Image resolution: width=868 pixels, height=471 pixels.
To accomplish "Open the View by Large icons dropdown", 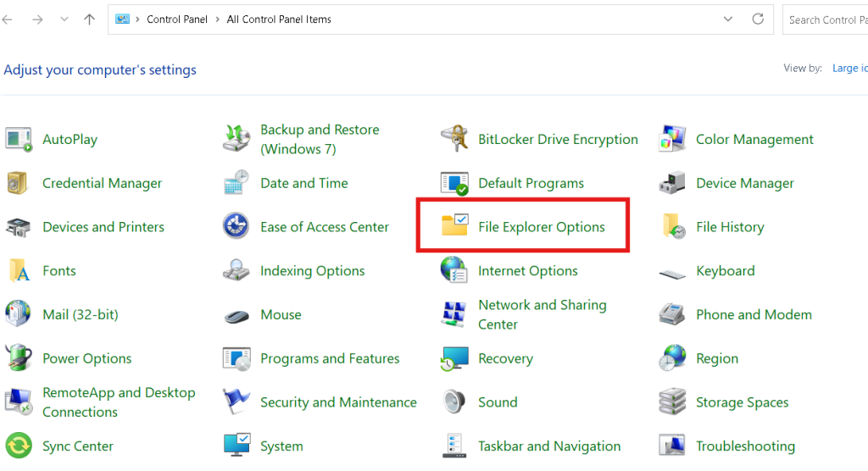I will [849, 68].
